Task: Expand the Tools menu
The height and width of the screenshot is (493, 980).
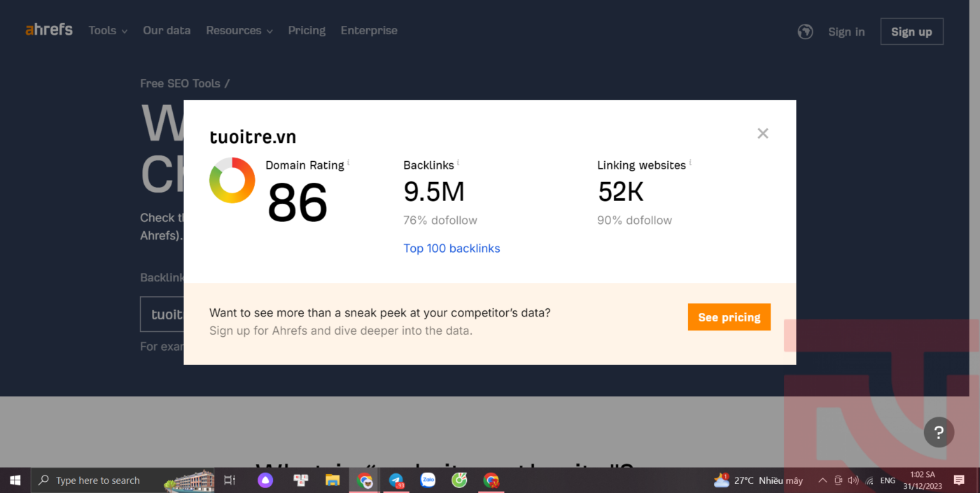Action: [x=108, y=30]
